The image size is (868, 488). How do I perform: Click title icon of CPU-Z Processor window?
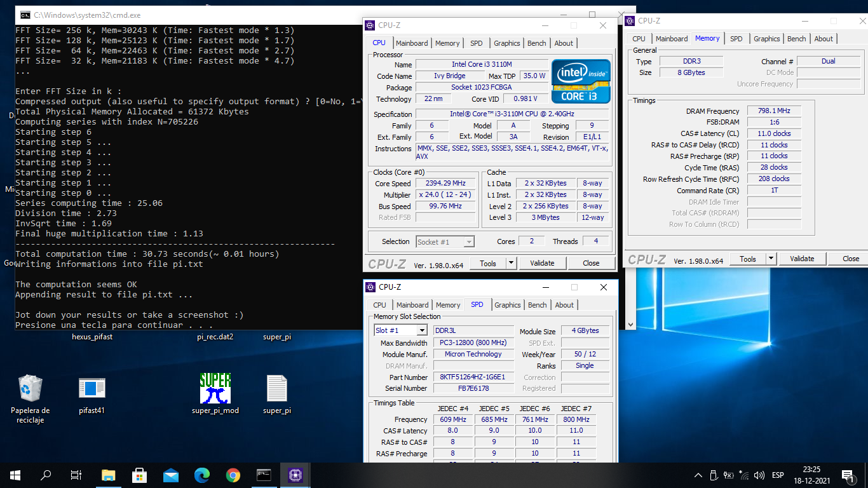coord(370,25)
